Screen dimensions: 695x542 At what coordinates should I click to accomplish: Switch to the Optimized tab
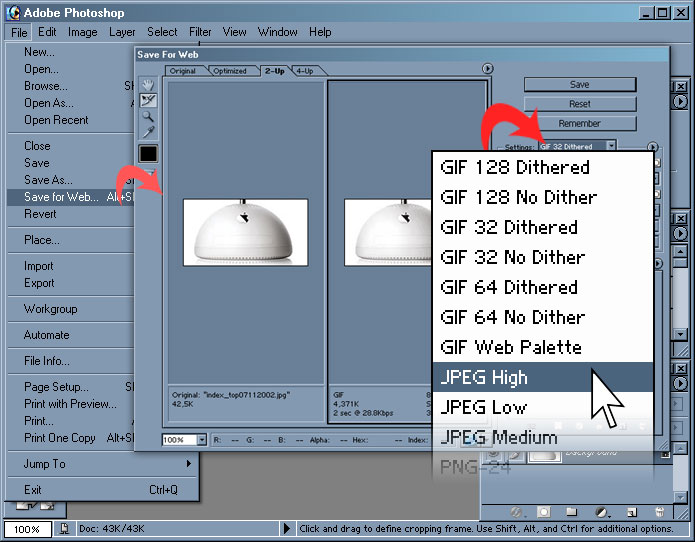coord(230,71)
